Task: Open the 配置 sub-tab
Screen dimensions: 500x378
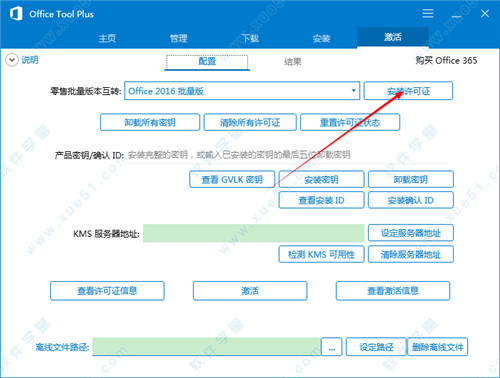Action: coord(207,62)
